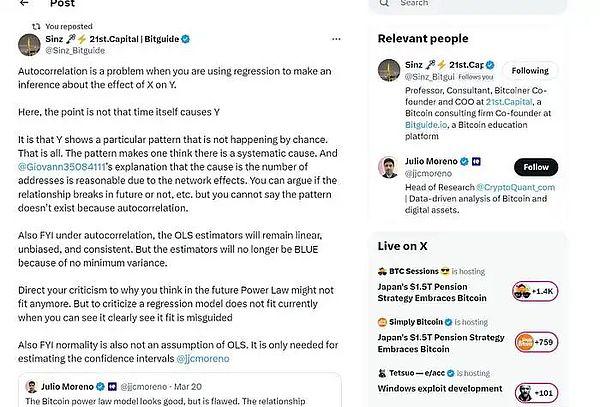
Task: Click Sinz avatar in Relevant people
Action: coord(390,71)
